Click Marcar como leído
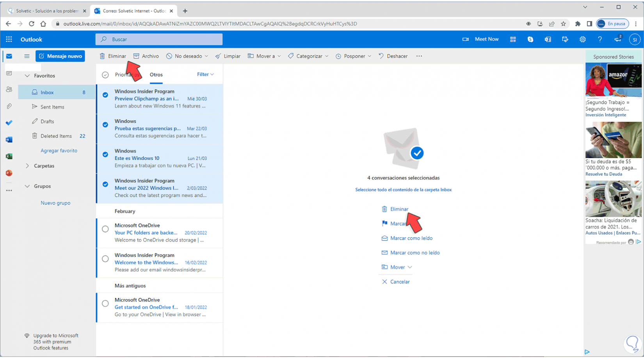The height and width of the screenshot is (358, 644). (x=407, y=238)
